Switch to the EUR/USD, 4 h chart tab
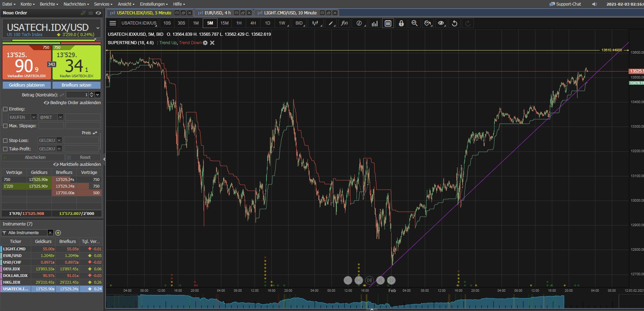The image size is (644, 311). pyautogui.click(x=217, y=13)
